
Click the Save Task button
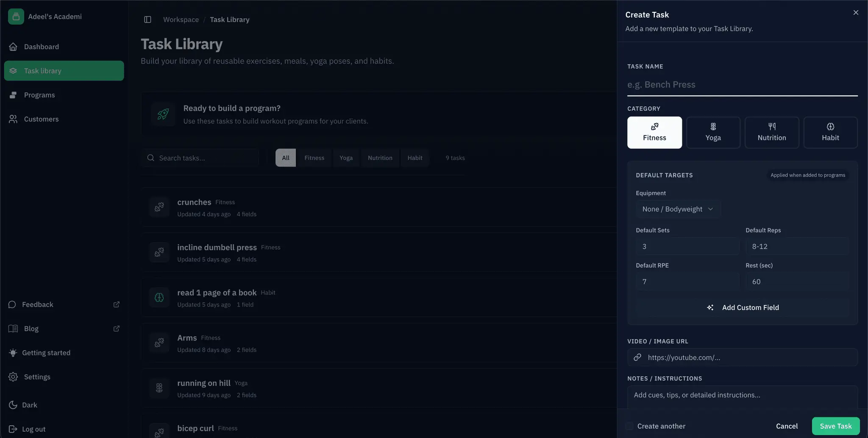tap(836, 426)
